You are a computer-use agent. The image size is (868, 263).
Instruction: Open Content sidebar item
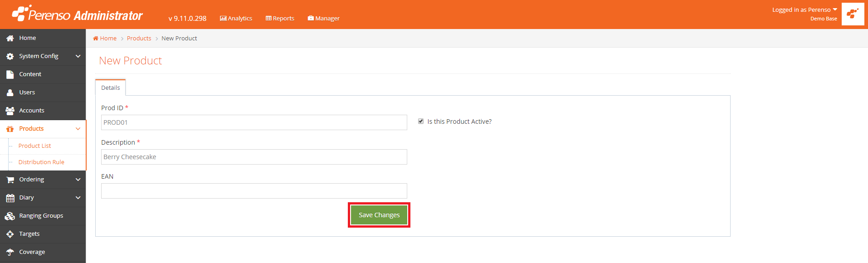click(43, 74)
